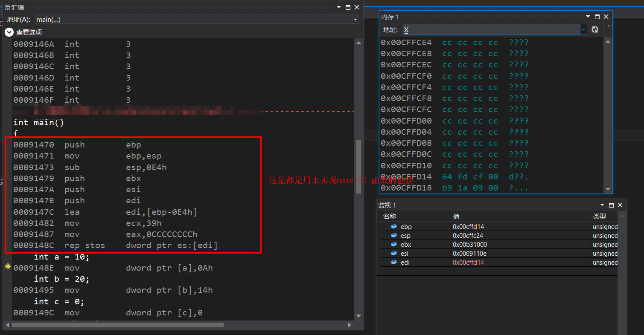
Task: Click the disassembly vertical scrollbar thumb
Action: point(358,167)
